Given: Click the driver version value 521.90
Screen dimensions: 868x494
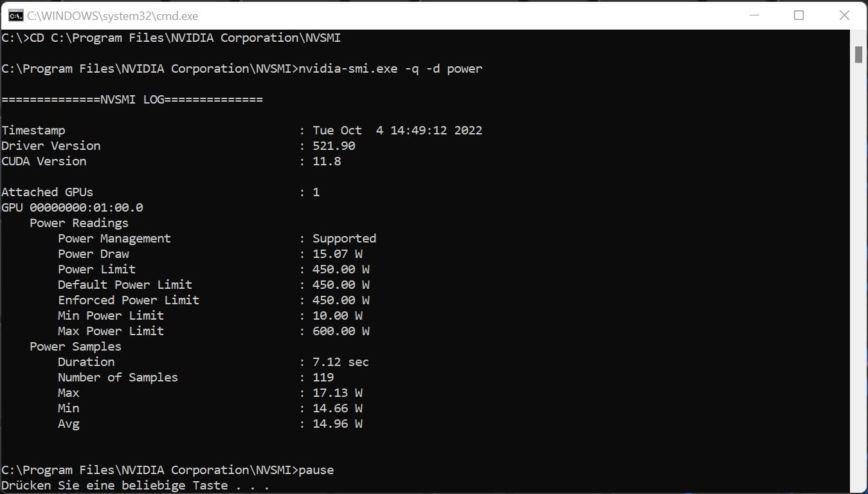Looking at the screenshot, I should 334,146.
